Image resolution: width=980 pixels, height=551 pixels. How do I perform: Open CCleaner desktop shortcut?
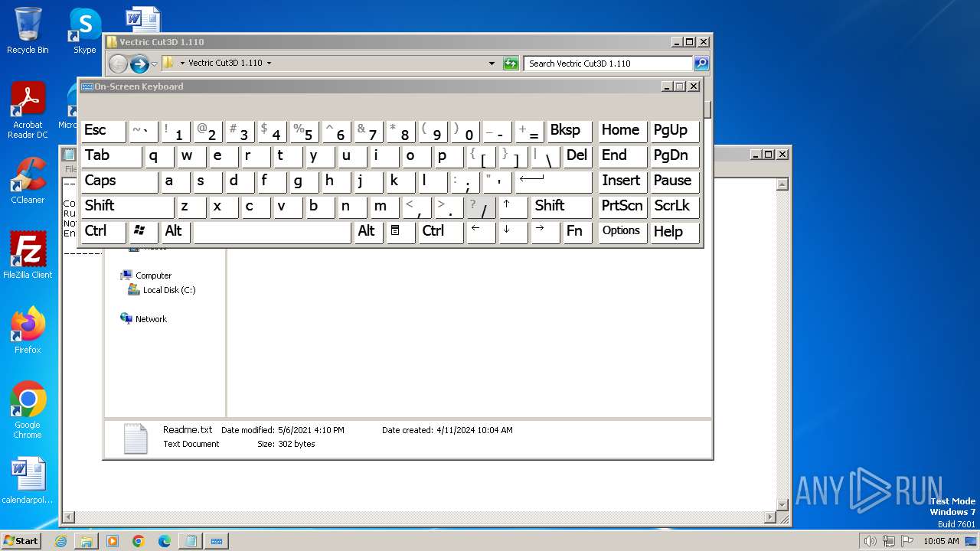pyautogui.click(x=28, y=181)
